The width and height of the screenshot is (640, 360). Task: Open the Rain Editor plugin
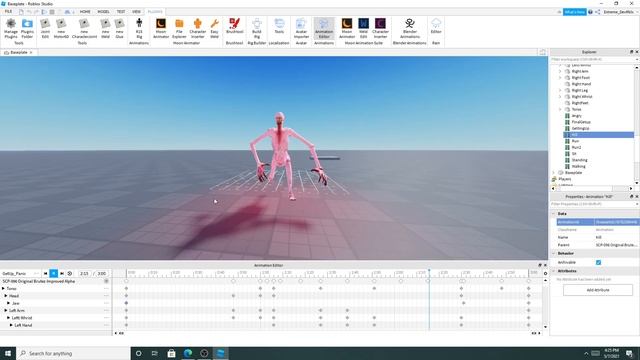[436, 26]
